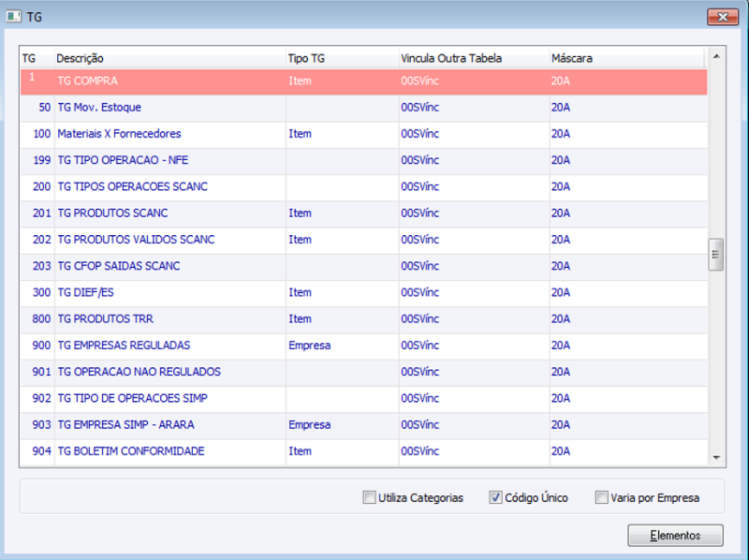Image resolution: width=749 pixels, height=560 pixels.
Task: Click the Vincula Outra Tabela column header
Action: [474, 58]
